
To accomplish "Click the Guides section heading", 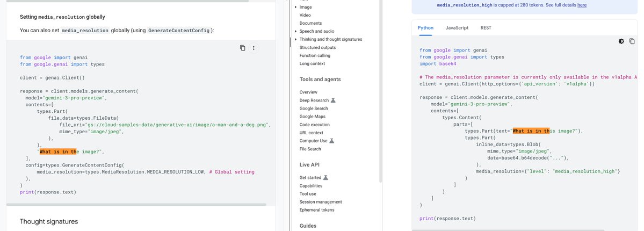I will (308, 226).
